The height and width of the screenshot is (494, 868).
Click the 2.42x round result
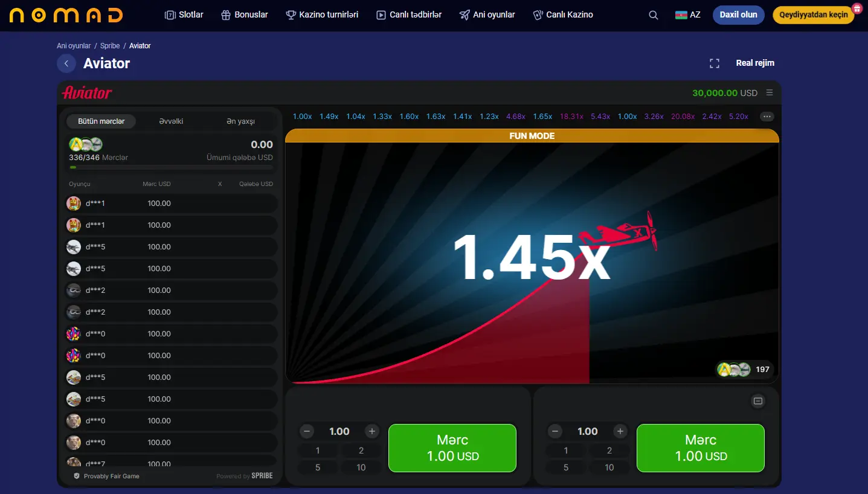coord(712,117)
